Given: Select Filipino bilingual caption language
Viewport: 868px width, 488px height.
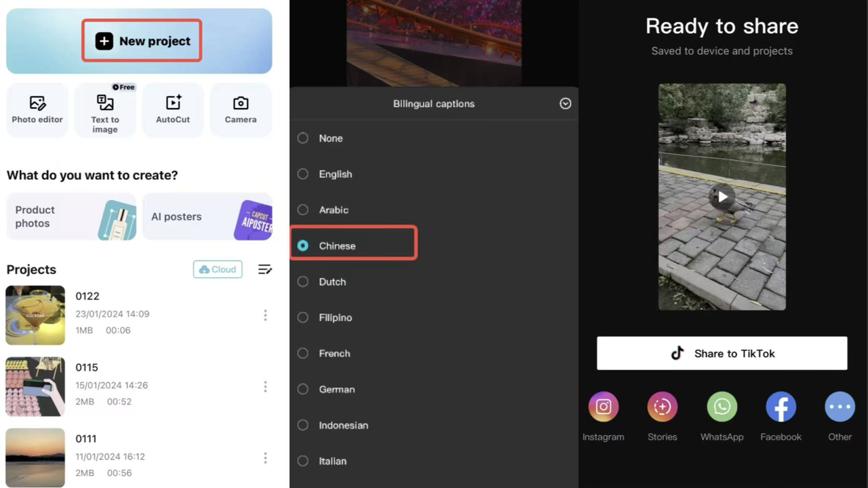Looking at the screenshot, I should tap(434, 318).
